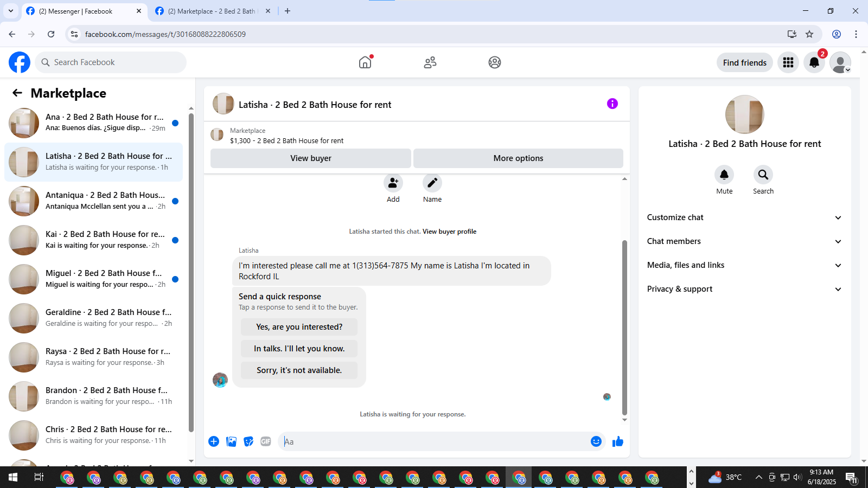Open View buyer profile link
Image resolution: width=868 pixels, height=488 pixels.
pyautogui.click(x=449, y=232)
